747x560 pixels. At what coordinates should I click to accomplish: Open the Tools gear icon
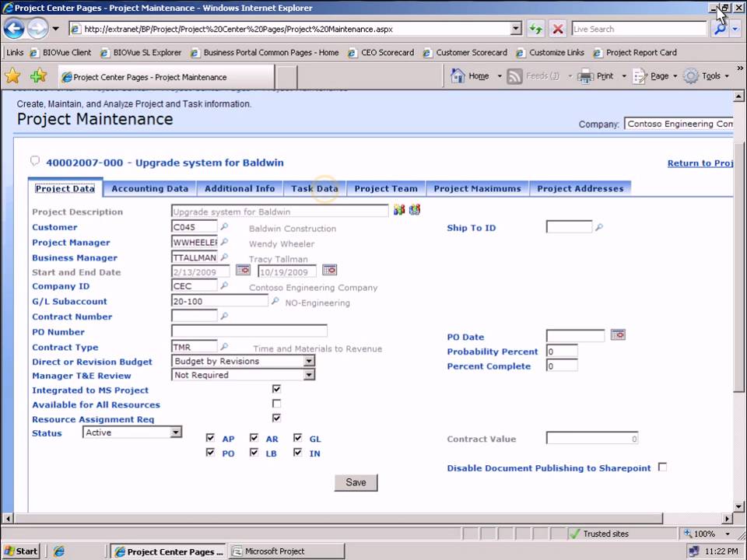click(691, 76)
